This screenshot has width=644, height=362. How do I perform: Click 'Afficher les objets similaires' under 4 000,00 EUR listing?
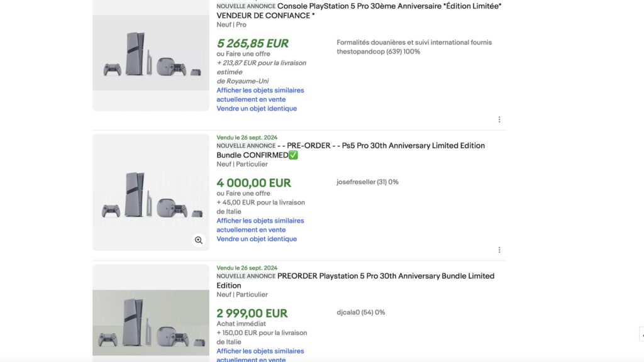coord(260,226)
